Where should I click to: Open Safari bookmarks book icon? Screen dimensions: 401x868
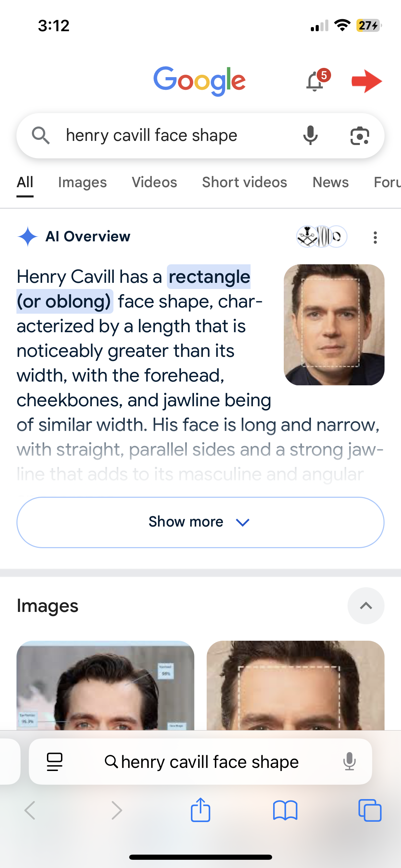[285, 810]
